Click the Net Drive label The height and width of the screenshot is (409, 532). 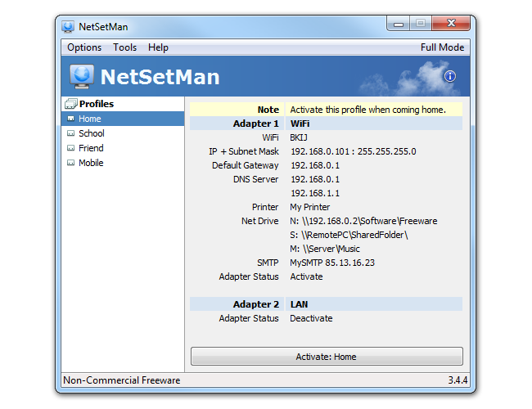pos(260,221)
